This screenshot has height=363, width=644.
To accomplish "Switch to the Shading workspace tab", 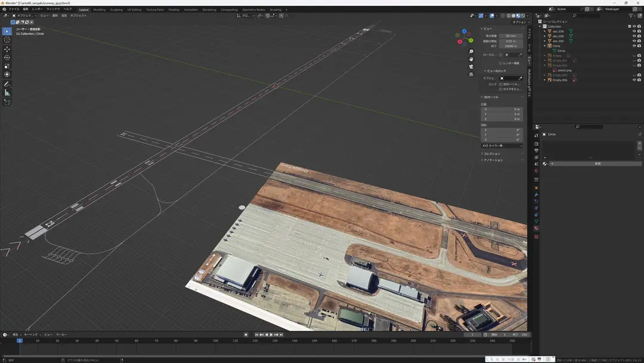I will [174, 10].
